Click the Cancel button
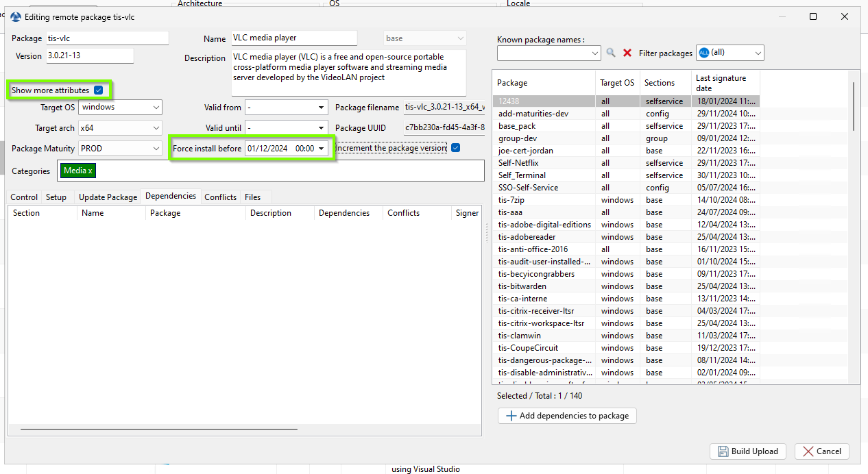The height and width of the screenshot is (474, 868). point(822,451)
